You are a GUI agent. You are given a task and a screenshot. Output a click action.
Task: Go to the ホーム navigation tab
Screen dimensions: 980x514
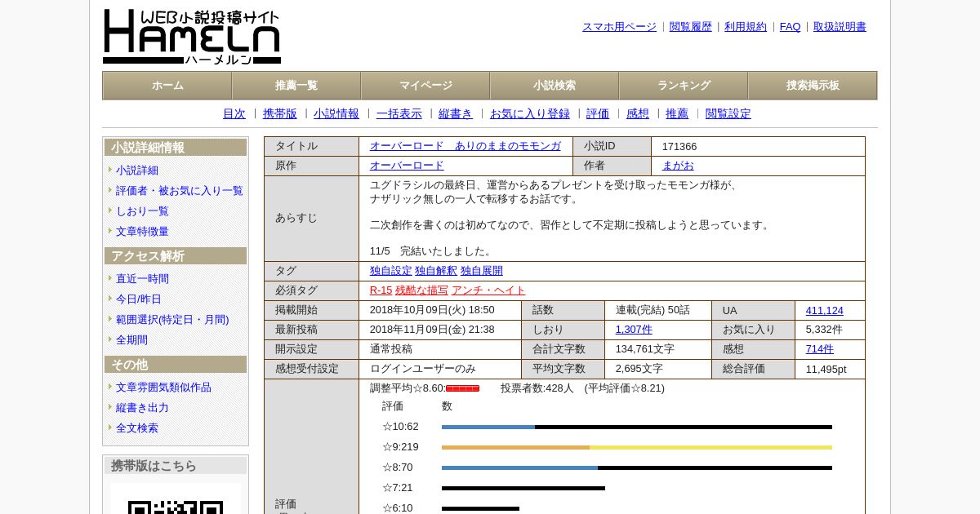tap(167, 86)
